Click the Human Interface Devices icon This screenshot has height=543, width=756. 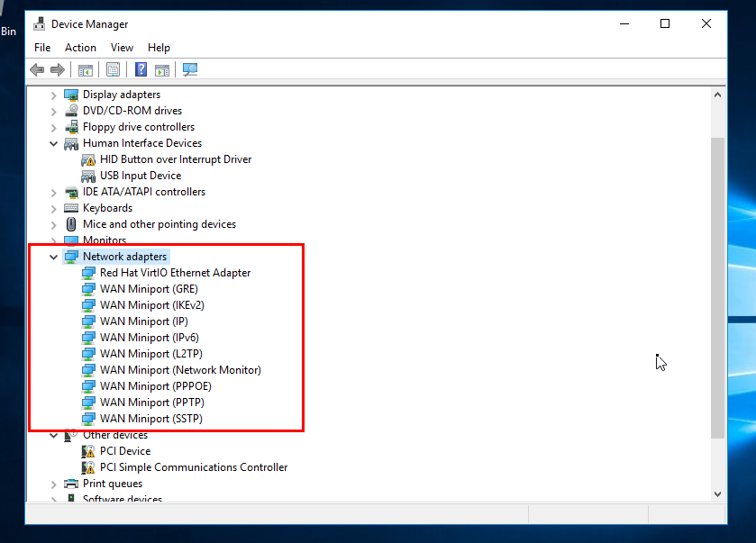tap(71, 143)
